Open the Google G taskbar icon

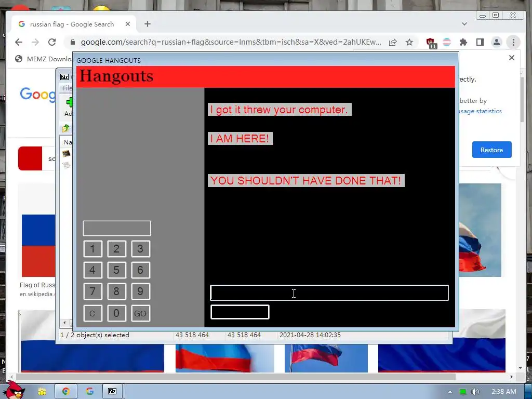click(x=89, y=392)
